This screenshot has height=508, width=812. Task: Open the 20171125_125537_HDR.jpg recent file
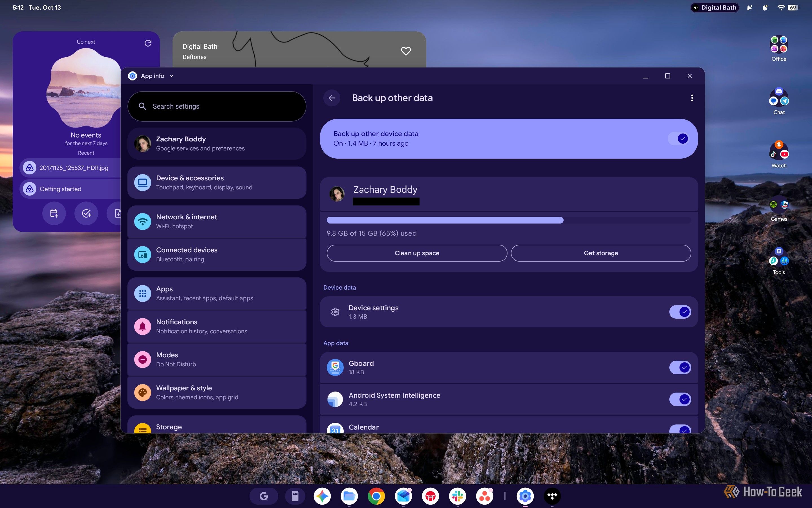[70, 168]
